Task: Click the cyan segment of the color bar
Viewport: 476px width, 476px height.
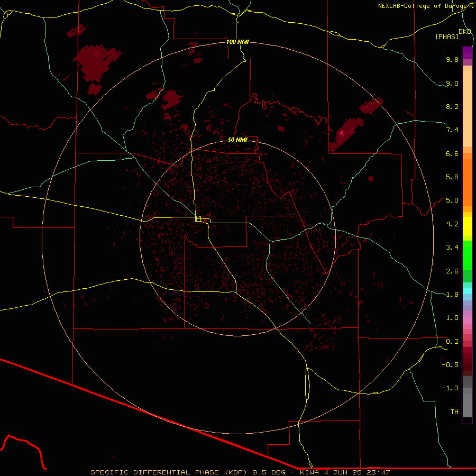Action: (467, 291)
